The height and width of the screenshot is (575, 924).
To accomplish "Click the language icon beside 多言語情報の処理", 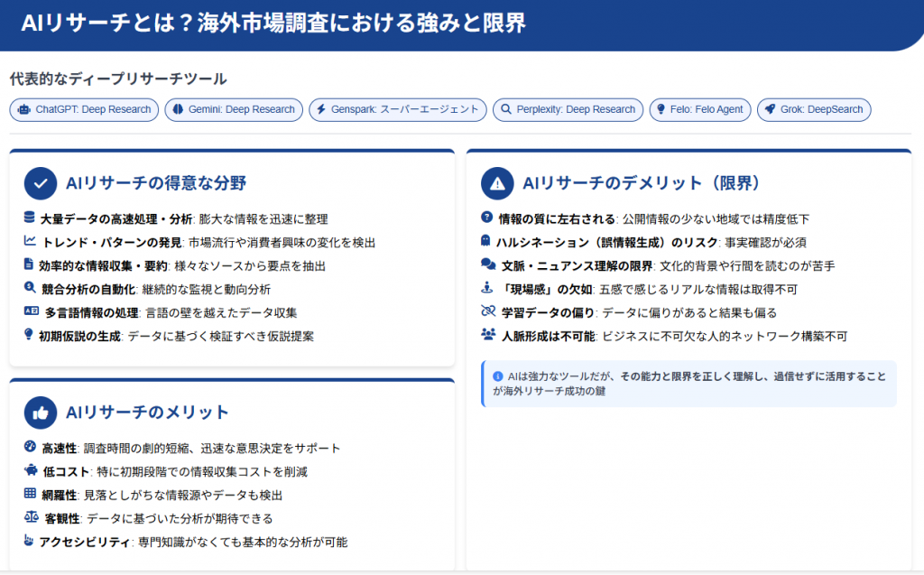I will [x=32, y=311].
